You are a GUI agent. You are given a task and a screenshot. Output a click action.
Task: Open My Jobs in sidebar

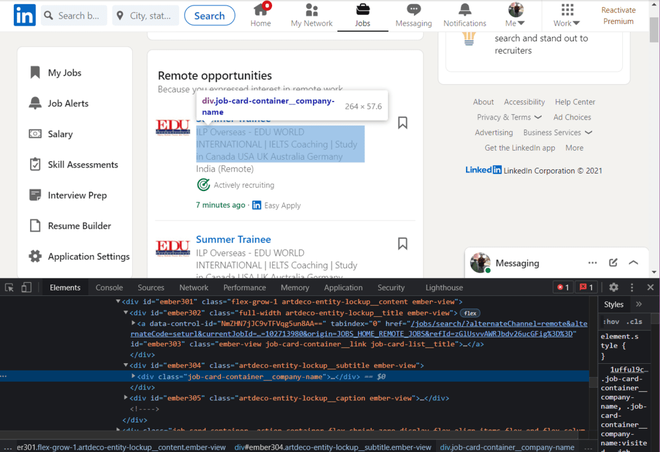56,73
